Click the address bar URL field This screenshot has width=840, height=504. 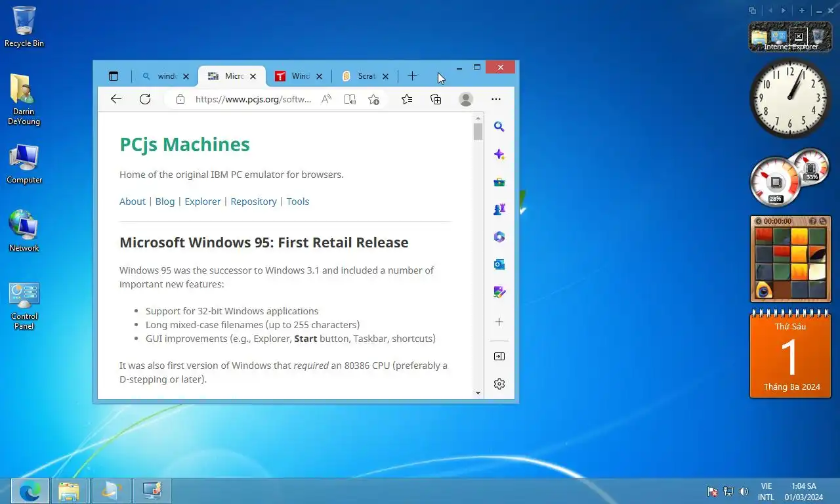253,99
